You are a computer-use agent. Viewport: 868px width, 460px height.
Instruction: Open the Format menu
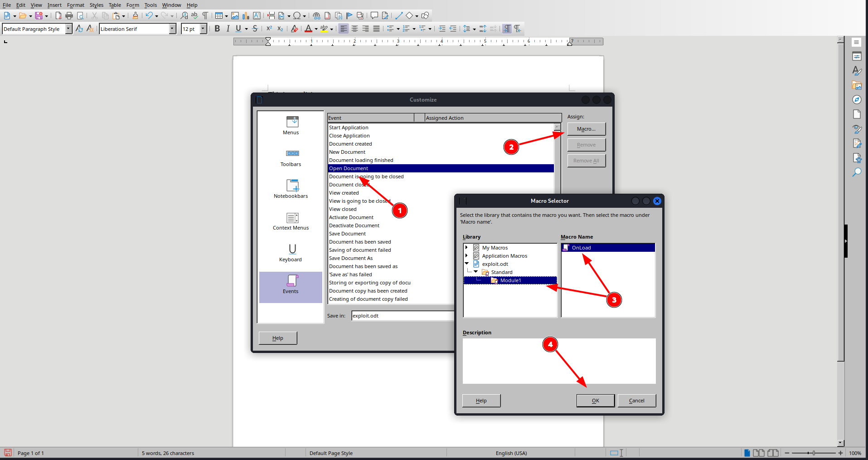[x=76, y=5]
